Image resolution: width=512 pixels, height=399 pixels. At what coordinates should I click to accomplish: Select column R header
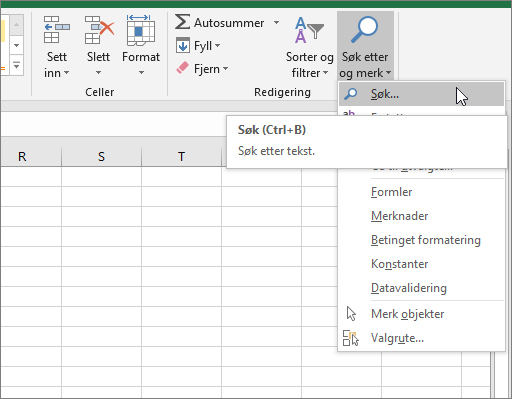[31, 156]
